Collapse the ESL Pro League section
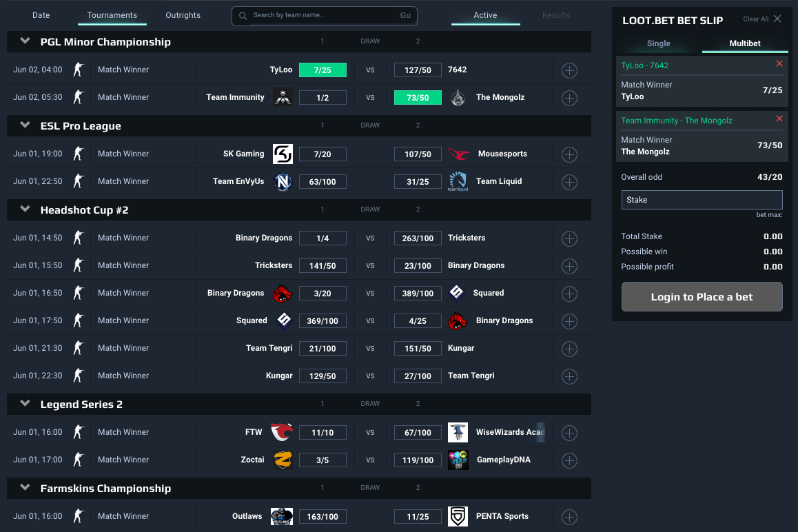Viewport: 798px width, 532px height. [25, 125]
